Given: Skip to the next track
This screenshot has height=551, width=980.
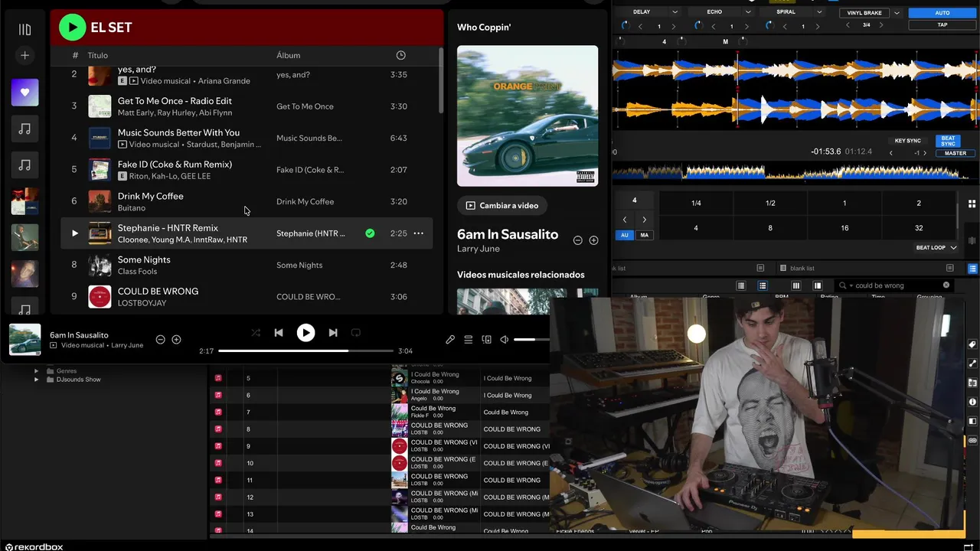Looking at the screenshot, I should pos(333,333).
